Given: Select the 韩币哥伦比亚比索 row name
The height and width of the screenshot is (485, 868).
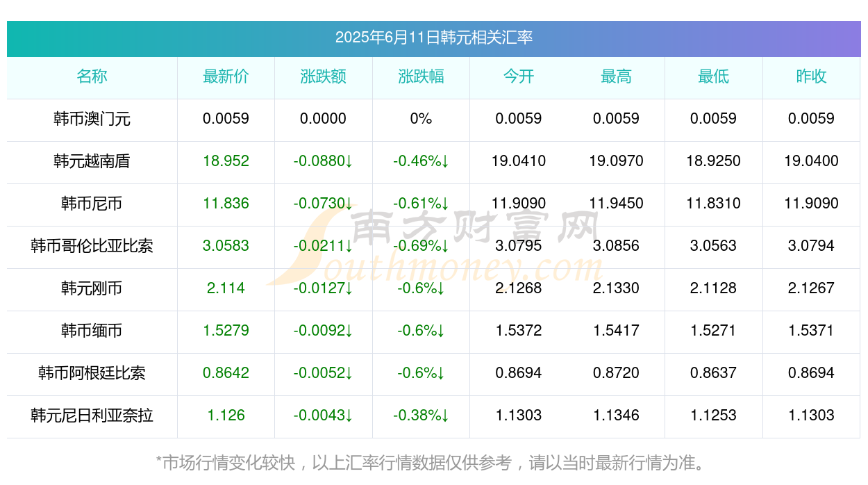Looking at the screenshot, I should click(92, 246).
